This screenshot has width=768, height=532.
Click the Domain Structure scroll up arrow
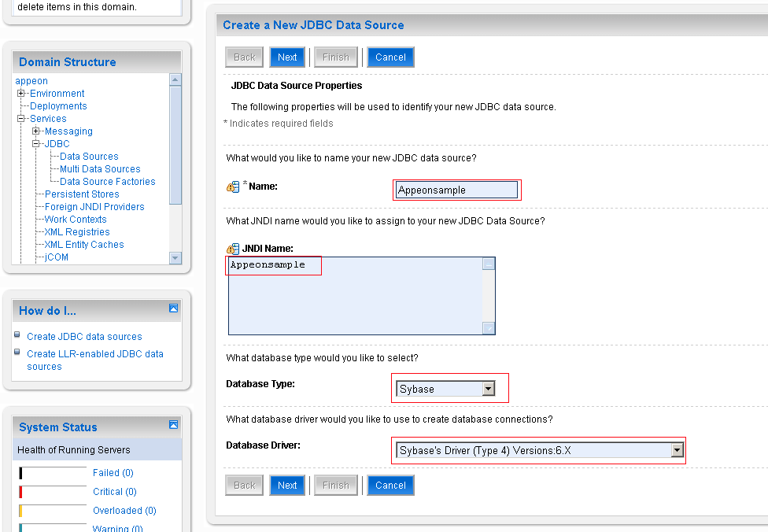[175, 79]
